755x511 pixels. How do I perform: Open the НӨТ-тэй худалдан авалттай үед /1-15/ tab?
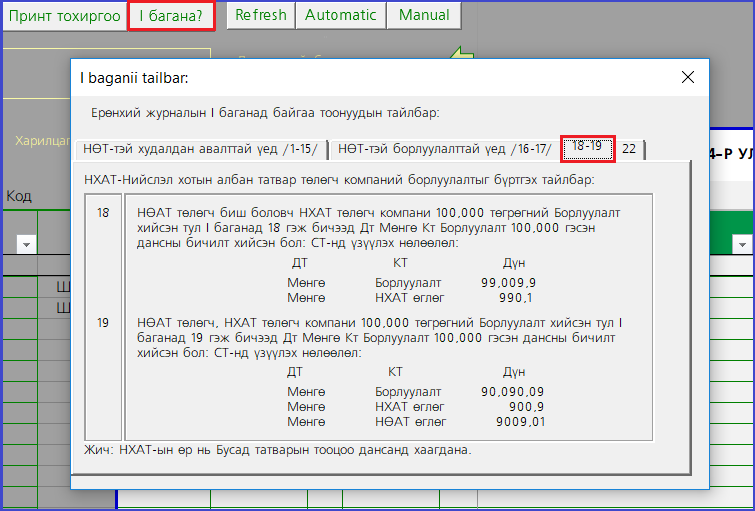click(200, 149)
